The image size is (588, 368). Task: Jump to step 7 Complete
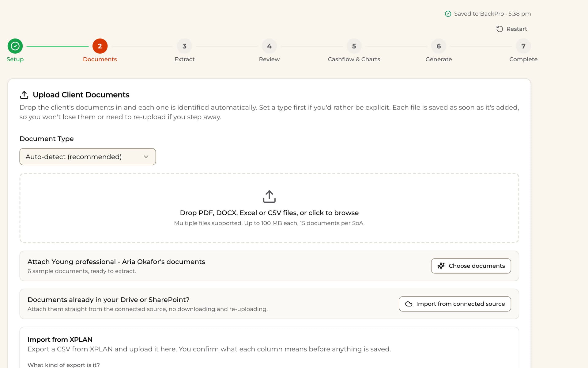tap(523, 46)
